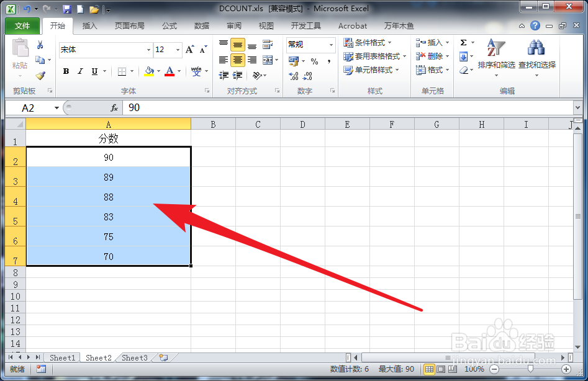This screenshot has width=588, height=381.
Task: Click the Copy icon in clipboard group
Action: [40, 60]
